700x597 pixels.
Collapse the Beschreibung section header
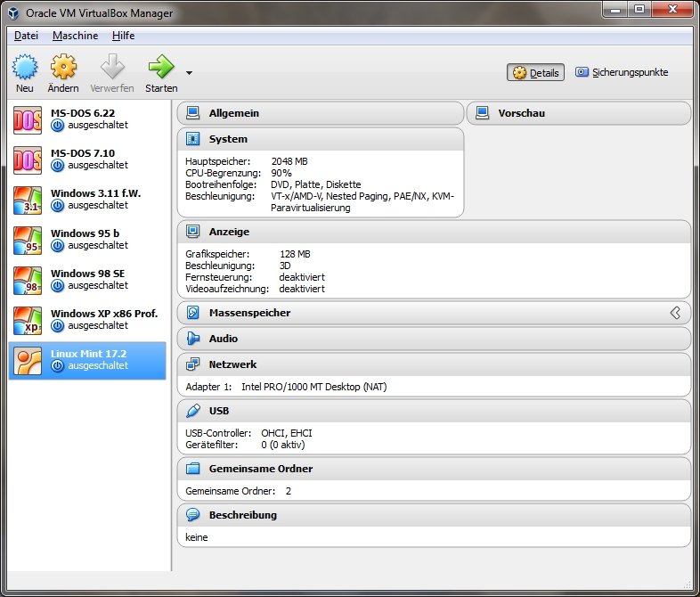tap(434, 515)
